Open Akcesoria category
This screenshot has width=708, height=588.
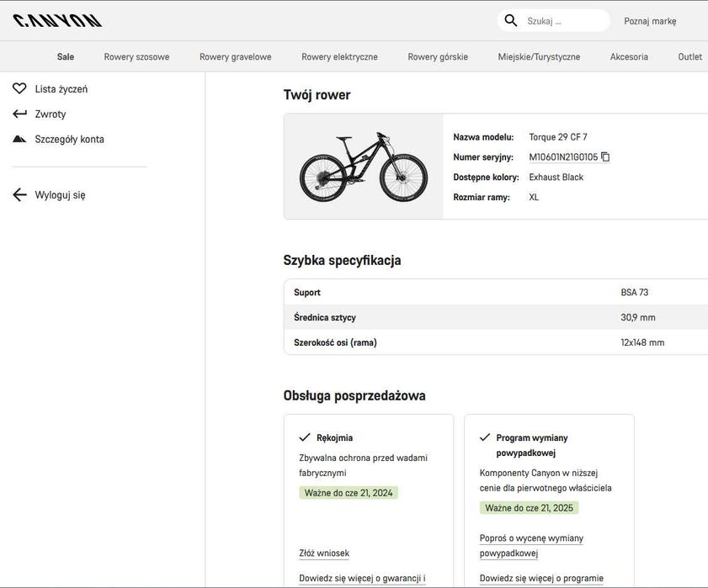click(629, 57)
